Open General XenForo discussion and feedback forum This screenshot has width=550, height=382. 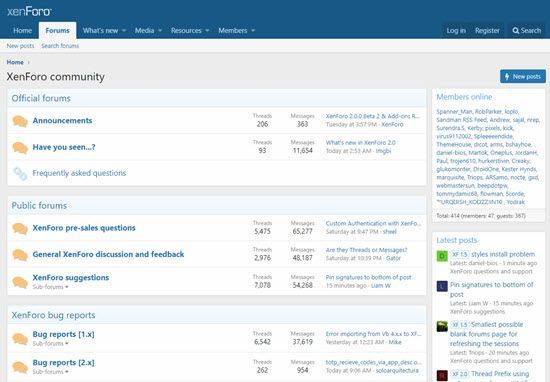pyautogui.click(x=108, y=254)
